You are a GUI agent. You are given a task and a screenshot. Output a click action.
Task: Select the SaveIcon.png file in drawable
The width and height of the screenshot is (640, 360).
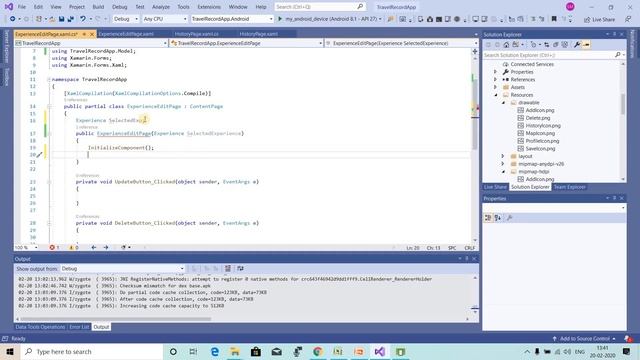tap(540, 149)
